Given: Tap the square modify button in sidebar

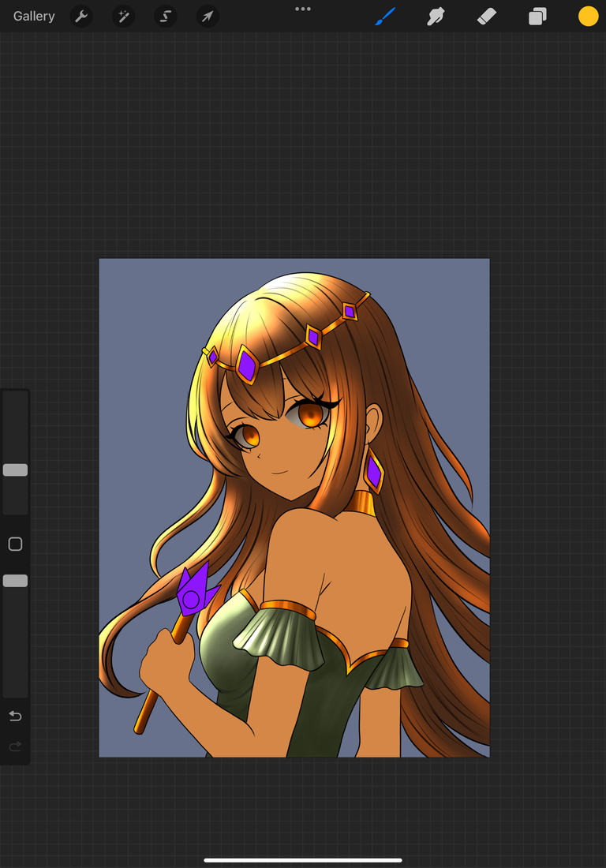Looking at the screenshot, I should [16, 544].
